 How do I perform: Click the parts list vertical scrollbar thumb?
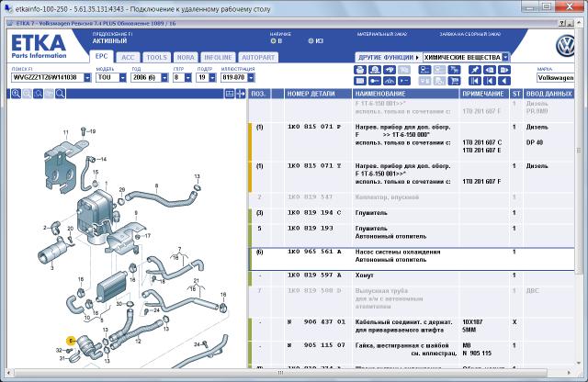pyautogui.click(x=578, y=150)
